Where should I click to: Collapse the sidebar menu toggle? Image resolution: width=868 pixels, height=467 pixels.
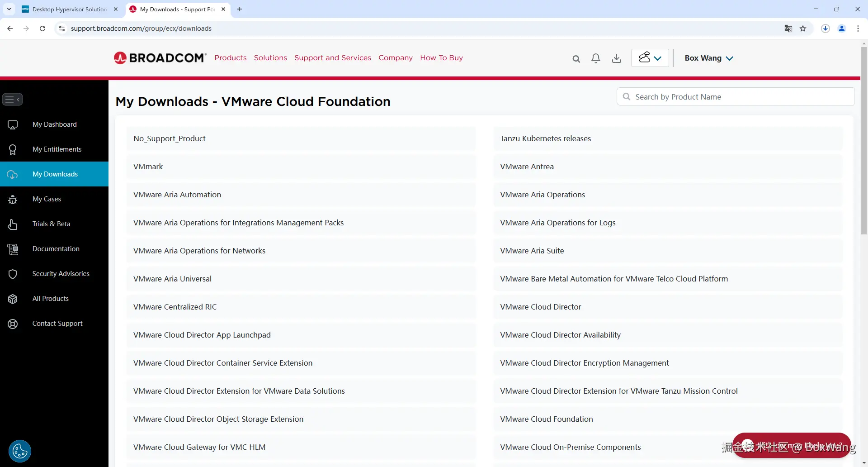click(12, 99)
